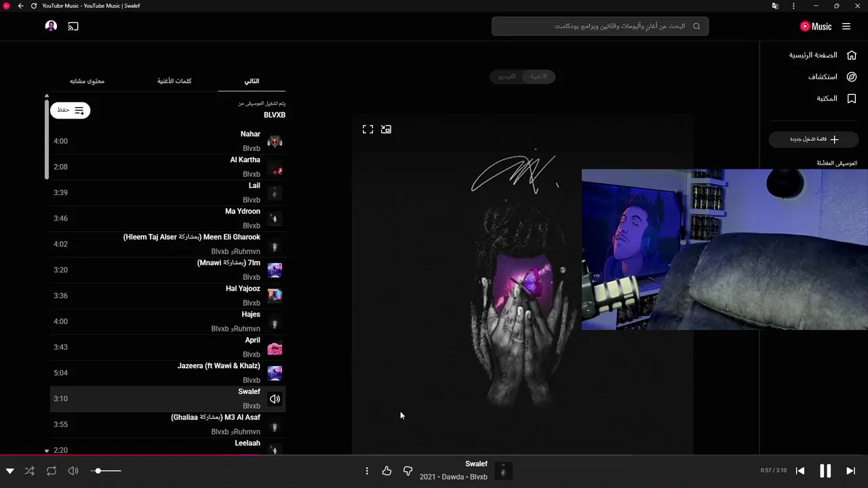
Task: Go back using the title bar arrow
Action: [20, 6]
